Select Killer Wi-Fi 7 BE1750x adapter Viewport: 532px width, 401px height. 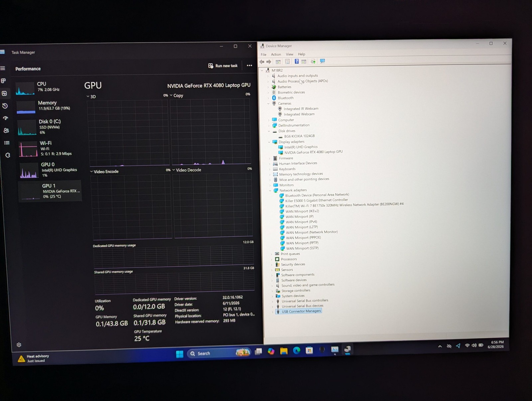coord(341,205)
